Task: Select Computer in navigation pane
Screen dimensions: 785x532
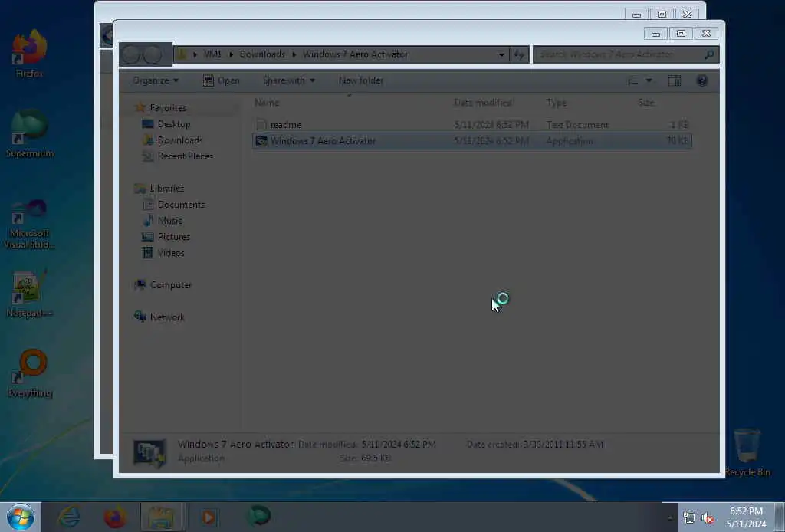Action: 171,284
